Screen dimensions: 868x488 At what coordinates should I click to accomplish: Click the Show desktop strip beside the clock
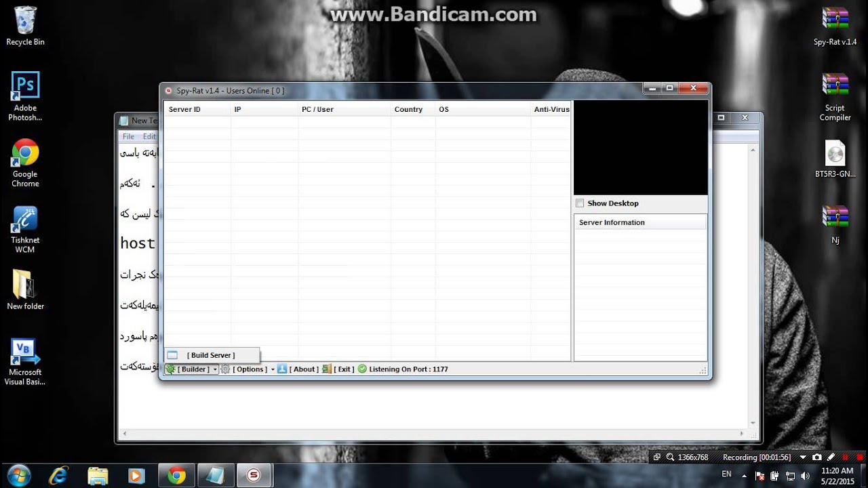coord(864,476)
